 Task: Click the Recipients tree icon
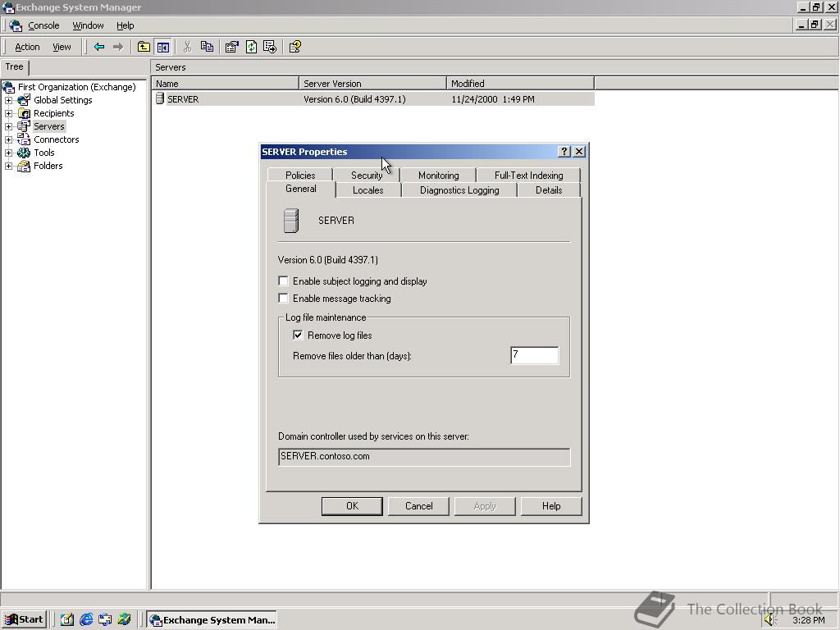coord(24,113)
